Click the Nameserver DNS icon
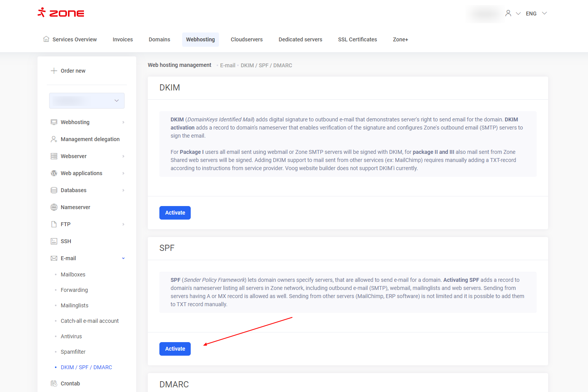This screenshot has width=588, height=392. [x=54, y=207]
